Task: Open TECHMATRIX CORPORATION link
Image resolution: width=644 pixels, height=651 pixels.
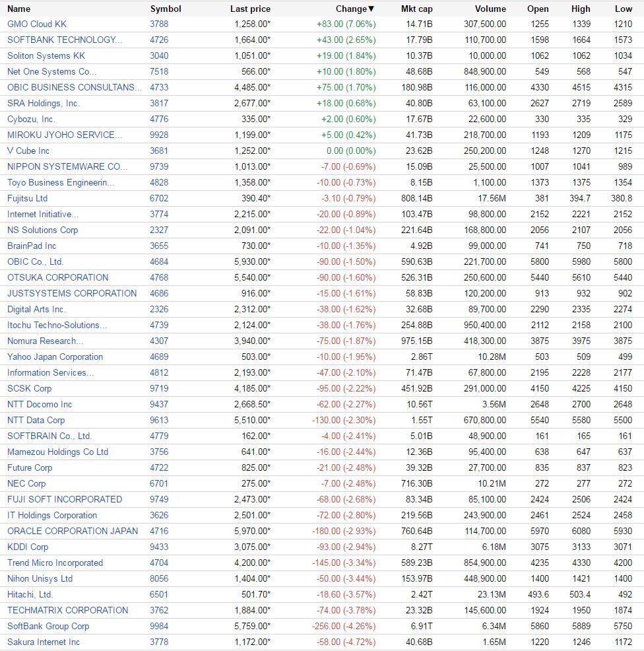Action: pyautogui.click(x=68, y=610)
